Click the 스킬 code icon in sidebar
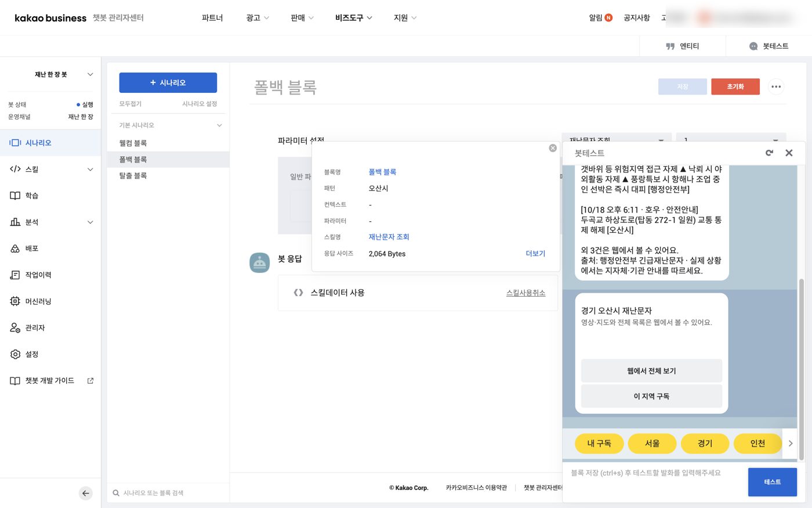This screenshot has height=508, width=812. 15,169
